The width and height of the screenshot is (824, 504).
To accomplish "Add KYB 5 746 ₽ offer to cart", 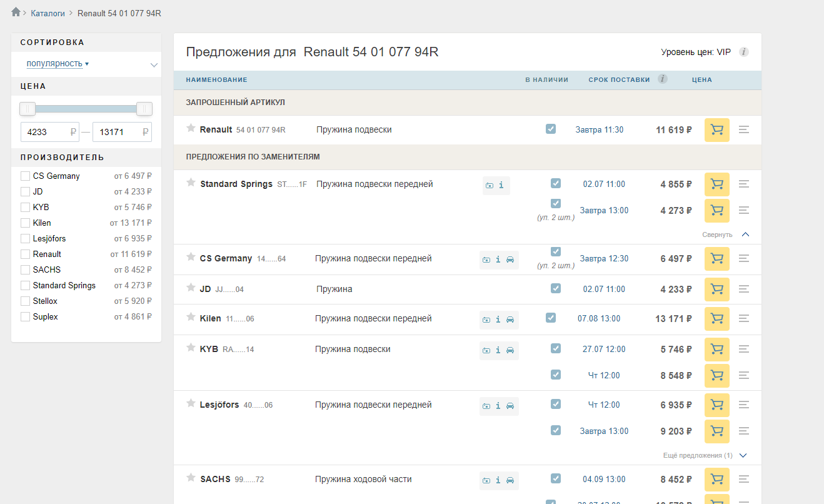I will 717,350.
